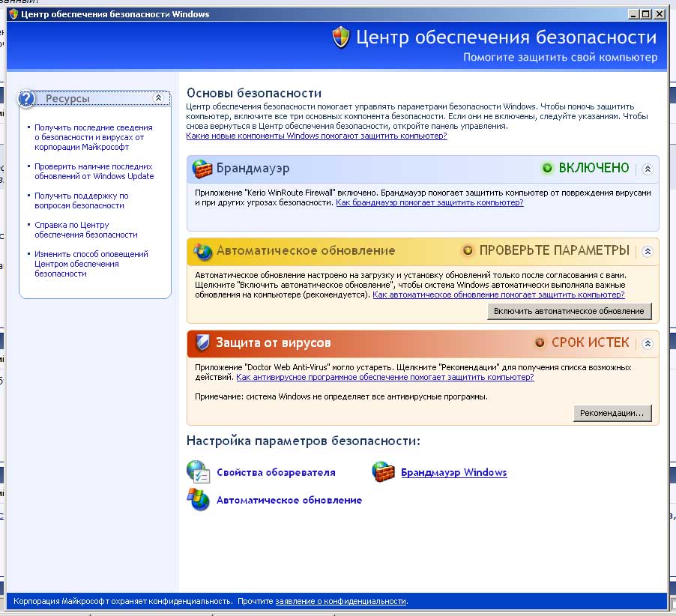The width and height of the screenshot is (676, 616).
Task: Click yellow ПРОВЕРЬТЕ ПАРАМЕТРЫ status indicator
Action: tap(468, 250)
